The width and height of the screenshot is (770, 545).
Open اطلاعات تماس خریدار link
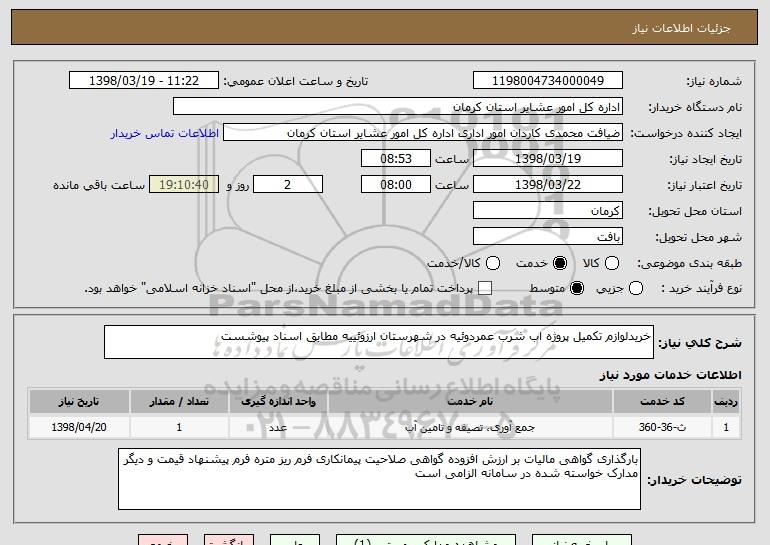click(x=165, y=133)
